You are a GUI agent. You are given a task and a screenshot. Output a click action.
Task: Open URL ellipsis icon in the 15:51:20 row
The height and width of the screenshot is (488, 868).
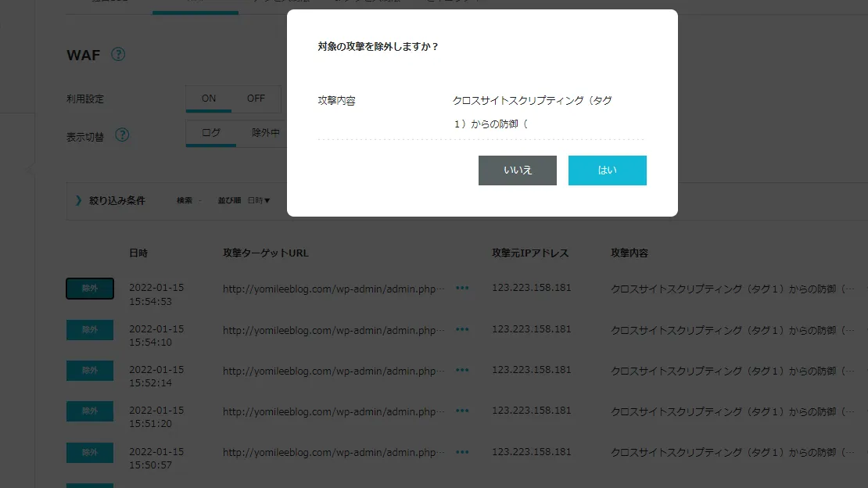tap(462, 411)
